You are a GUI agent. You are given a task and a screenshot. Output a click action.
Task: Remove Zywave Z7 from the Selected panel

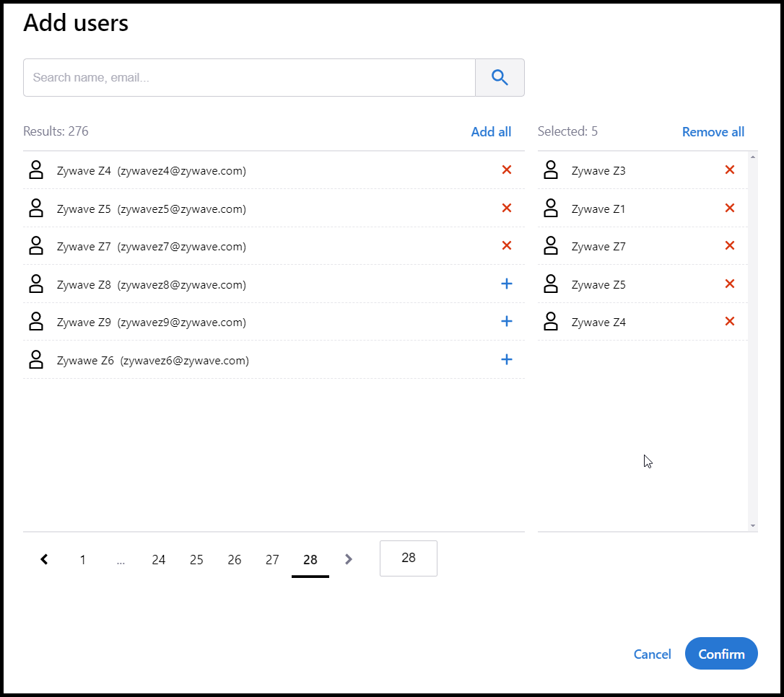pyautogui.click(x=729, y=245)
